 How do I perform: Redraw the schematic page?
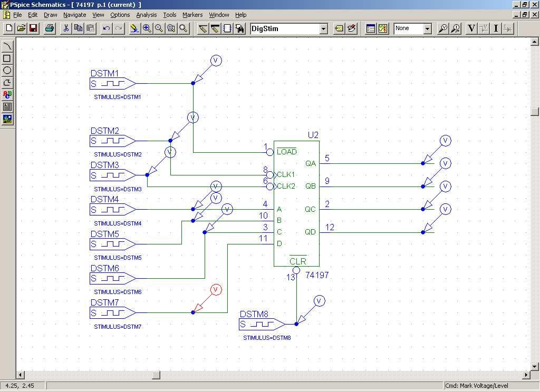tap(134, 28)
